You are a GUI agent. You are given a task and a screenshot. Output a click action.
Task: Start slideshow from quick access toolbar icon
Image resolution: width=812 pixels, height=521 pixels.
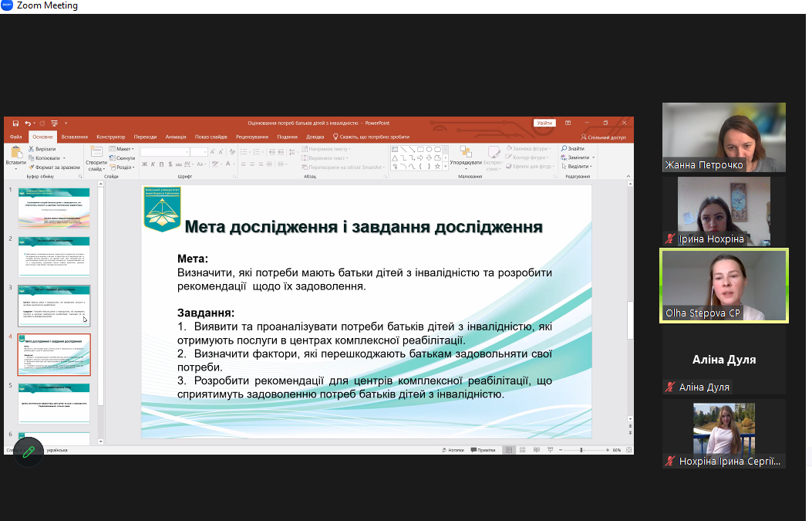click(55, 123)
